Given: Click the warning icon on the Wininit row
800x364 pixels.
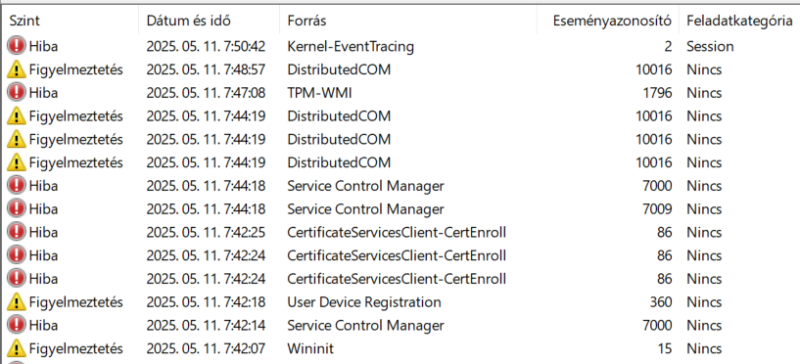Looking at the screenshot, I should coord(17,349).
